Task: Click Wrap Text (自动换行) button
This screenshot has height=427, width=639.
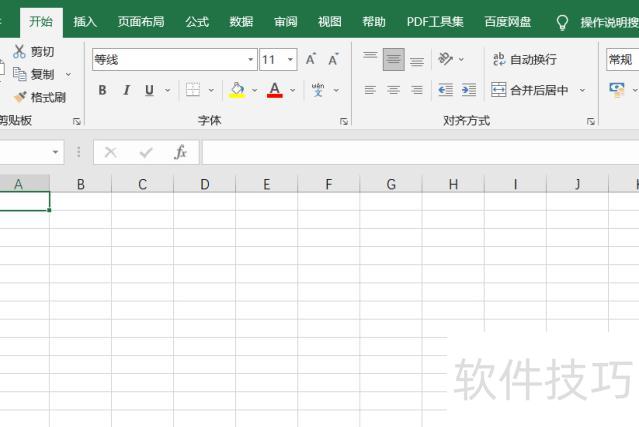Action: 524,59
